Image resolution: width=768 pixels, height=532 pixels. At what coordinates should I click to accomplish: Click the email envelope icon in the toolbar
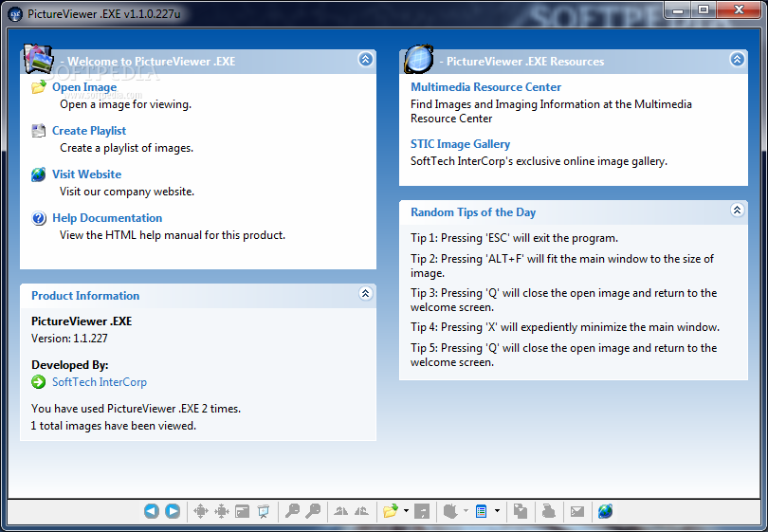click(577, 511)
